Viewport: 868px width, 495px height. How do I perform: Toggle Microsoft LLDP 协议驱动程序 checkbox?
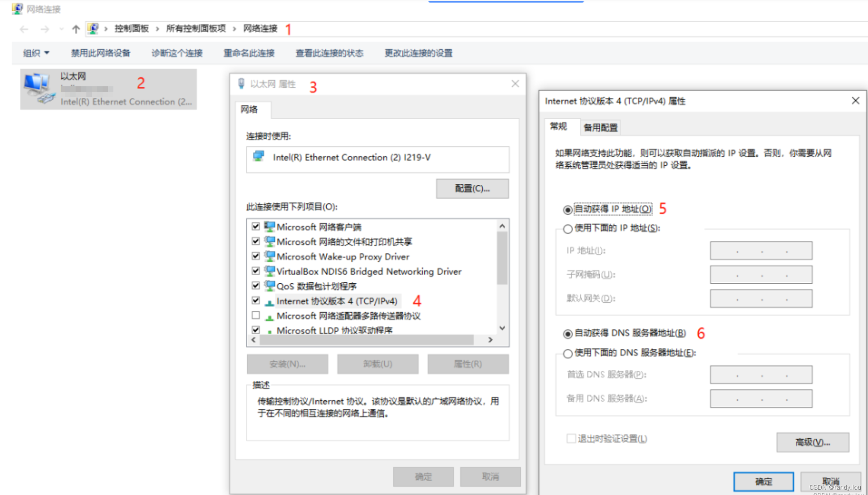click(256, 330)
